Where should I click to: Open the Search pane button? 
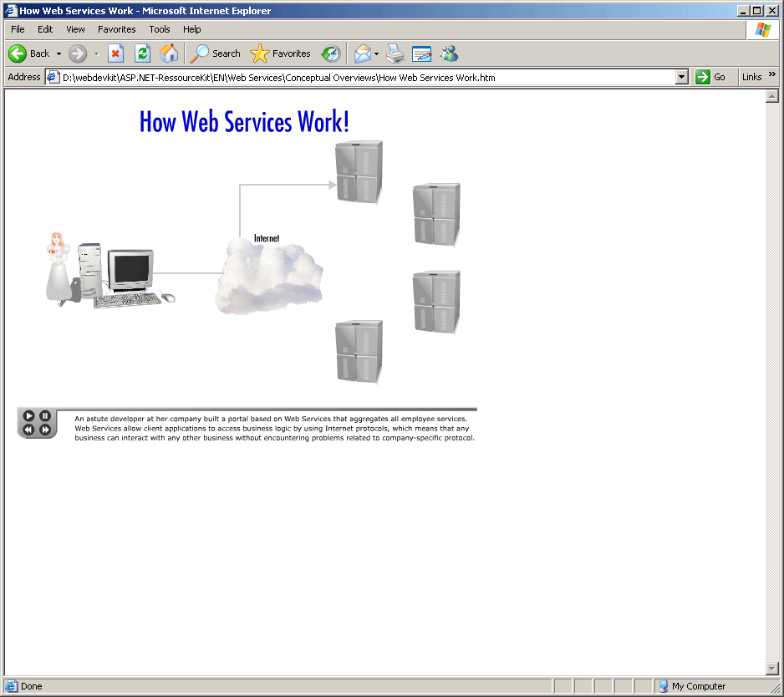tap(215, 53)
